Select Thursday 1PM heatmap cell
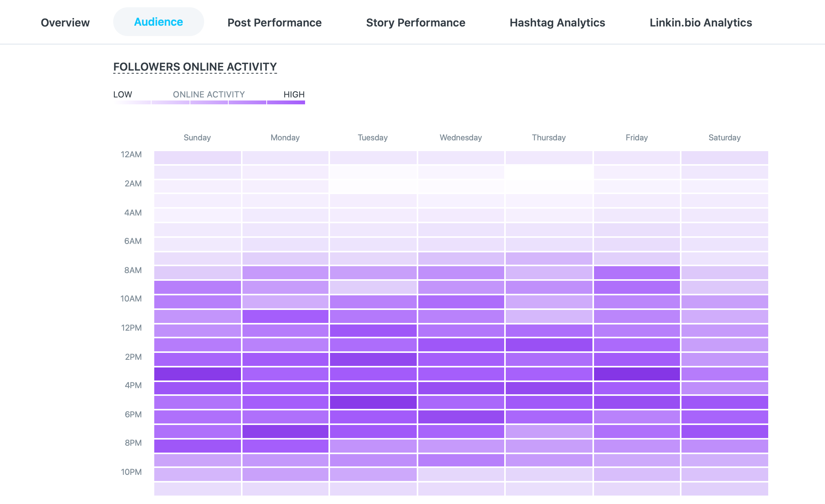The height and width of the screenshot is (504, 825). (x=549, y=345)
